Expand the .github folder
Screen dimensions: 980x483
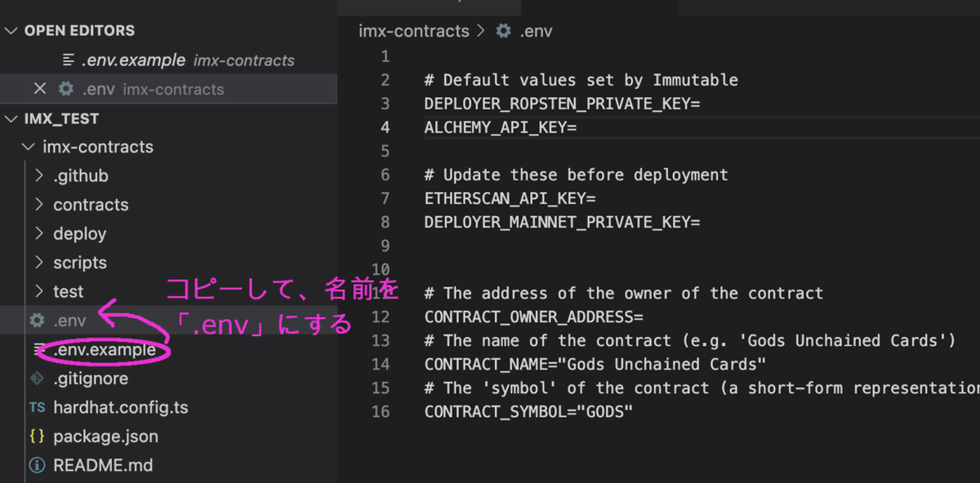[39, 175]
